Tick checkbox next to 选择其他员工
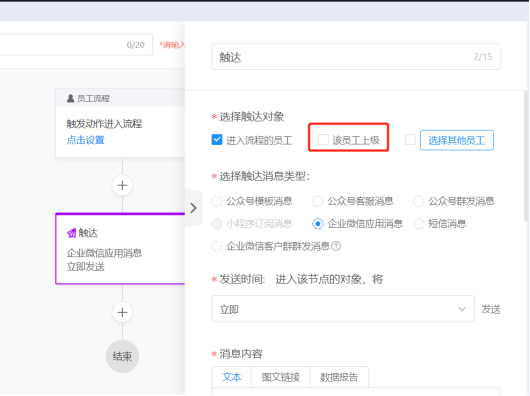The image size is (530, 396). (410, 140)
